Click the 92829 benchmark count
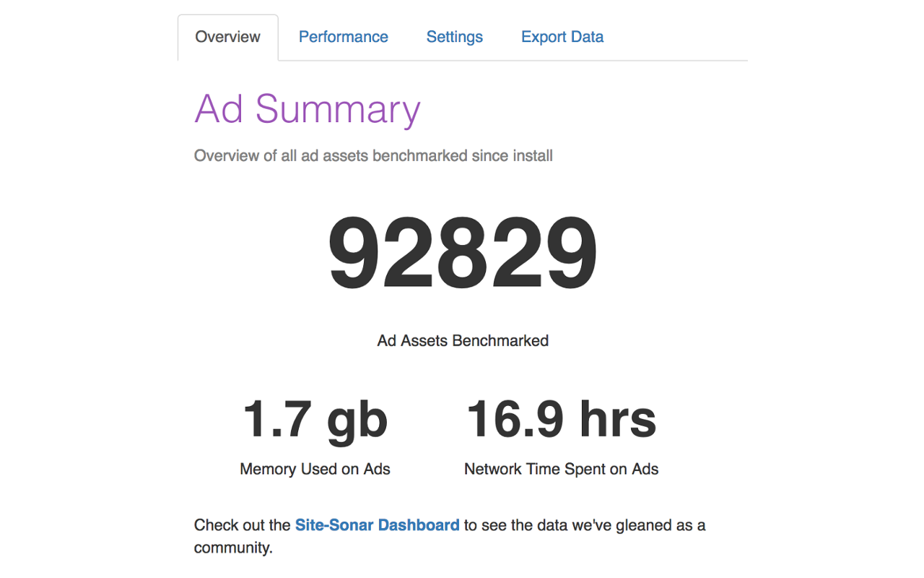Image resolution: width=924 pixels, height=578 pixels. coord(462,254)
